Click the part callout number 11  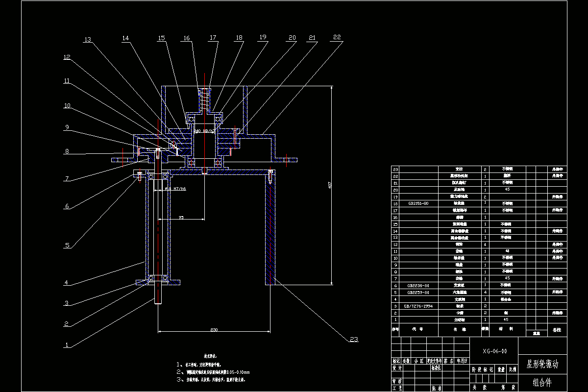[x=67, y=81]
